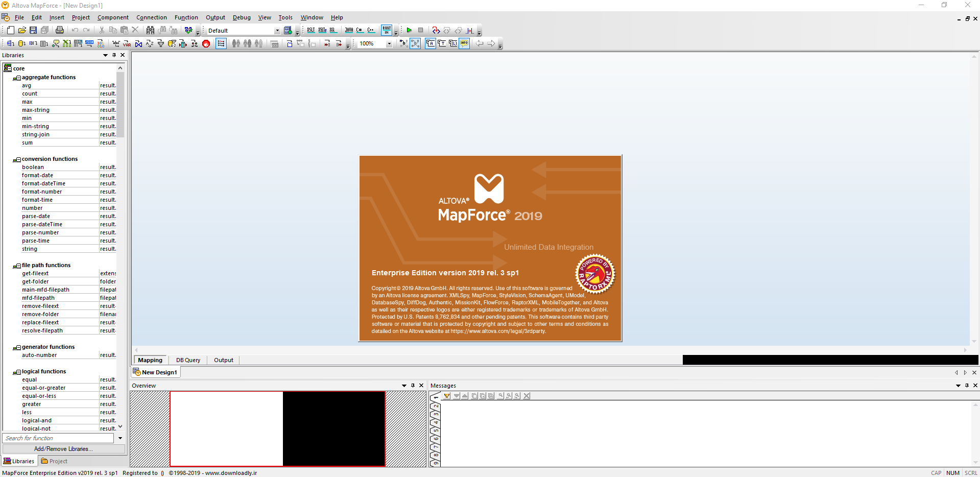Viewport: 980px width, 477px height.
Task: Toggle Show Types button
Action: point(442,43)
